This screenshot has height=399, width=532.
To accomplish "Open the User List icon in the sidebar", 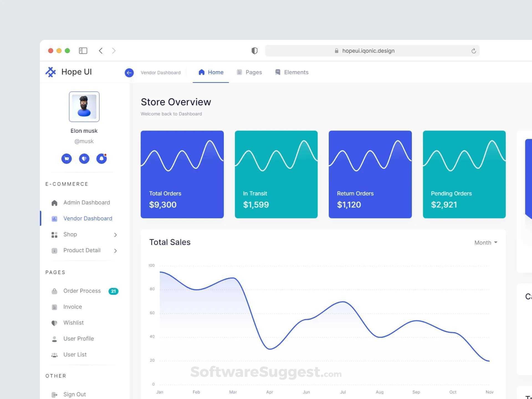I will click(54, 355).
